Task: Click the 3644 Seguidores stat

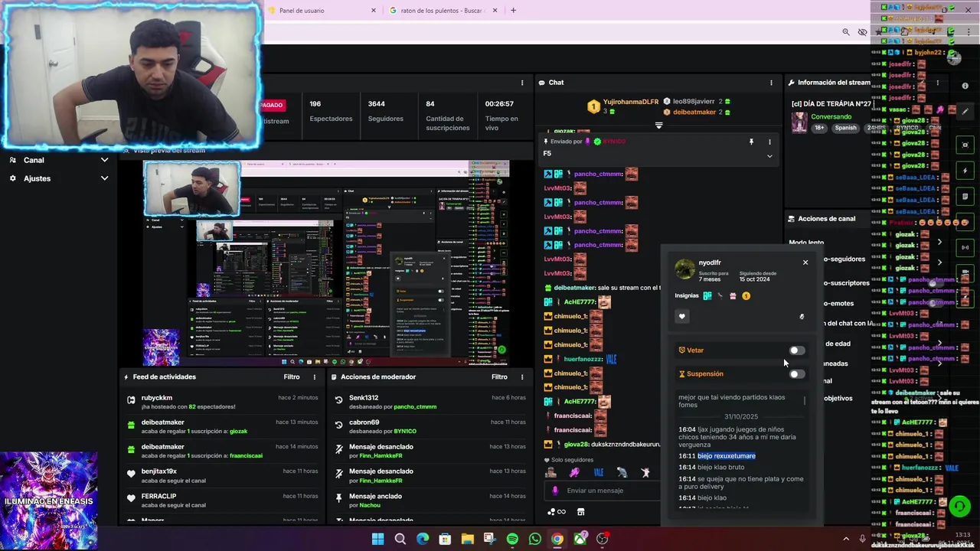Action: pyautogui.click(x=385, y=111)
